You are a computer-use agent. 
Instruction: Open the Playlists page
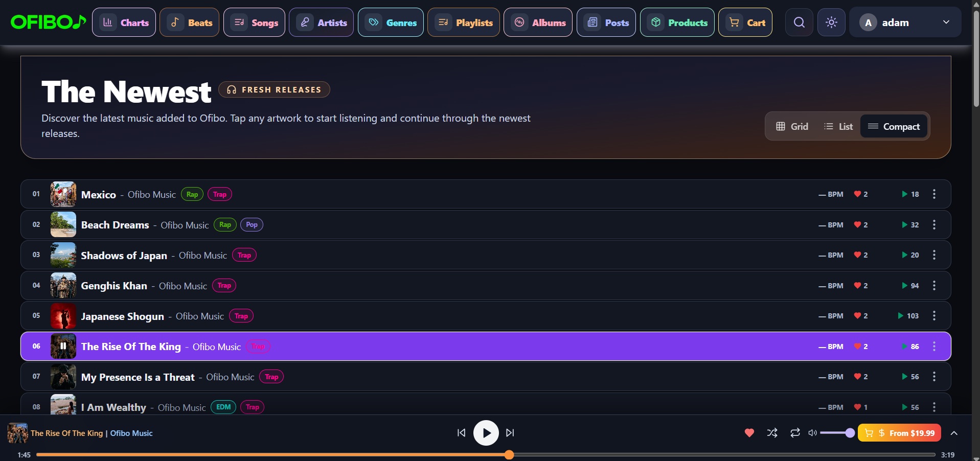click(464, 22)
